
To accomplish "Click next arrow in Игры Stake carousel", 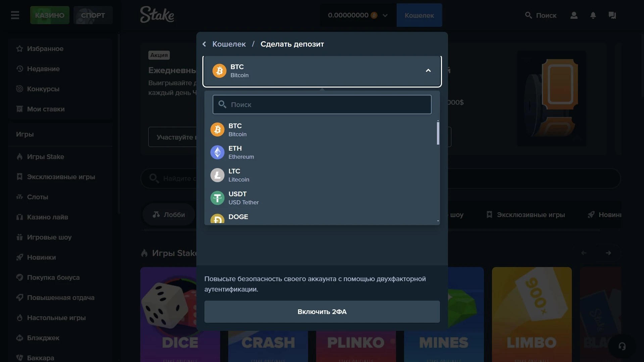I will (608, 253).
